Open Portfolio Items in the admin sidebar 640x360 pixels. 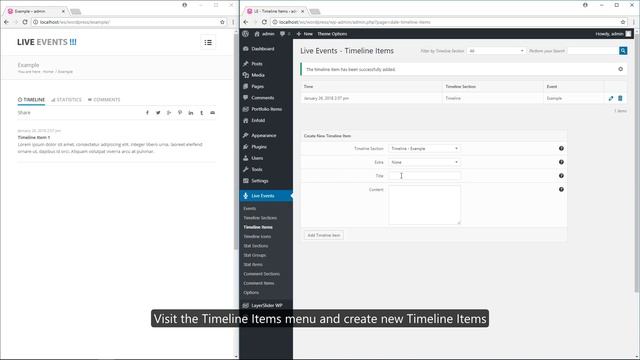(266, 109)
